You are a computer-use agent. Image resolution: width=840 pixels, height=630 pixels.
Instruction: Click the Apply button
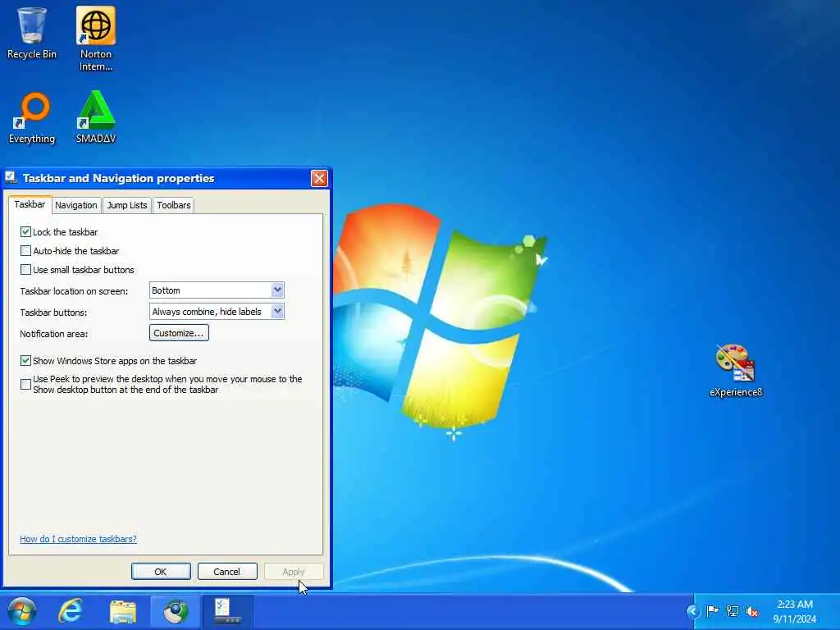click(294, 572)
